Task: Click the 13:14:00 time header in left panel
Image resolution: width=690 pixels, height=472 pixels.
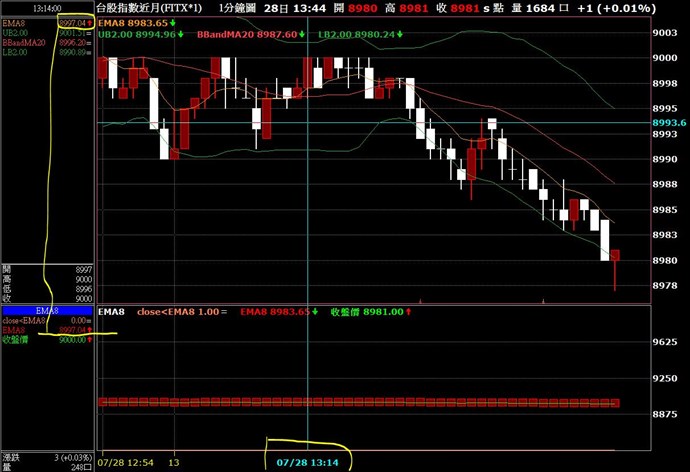Action: click(x=47, y=8)
